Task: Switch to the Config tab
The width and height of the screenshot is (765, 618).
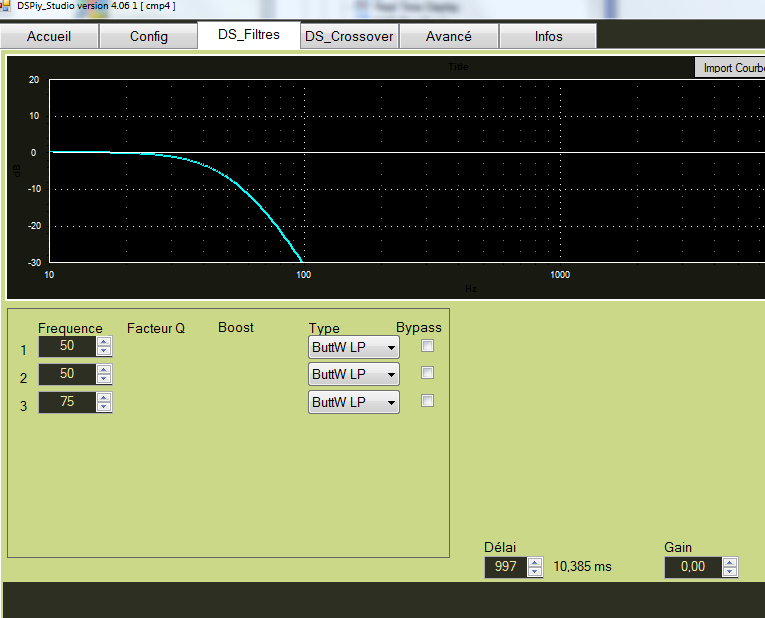Action: tap(148, 36)
